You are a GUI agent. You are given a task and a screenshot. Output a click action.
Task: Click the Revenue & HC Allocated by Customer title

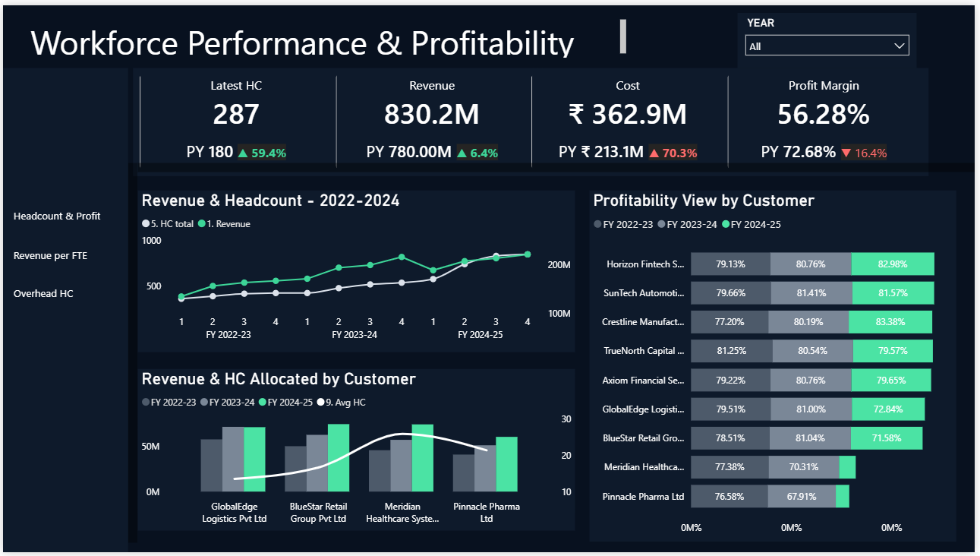click(x=279, y=378)
